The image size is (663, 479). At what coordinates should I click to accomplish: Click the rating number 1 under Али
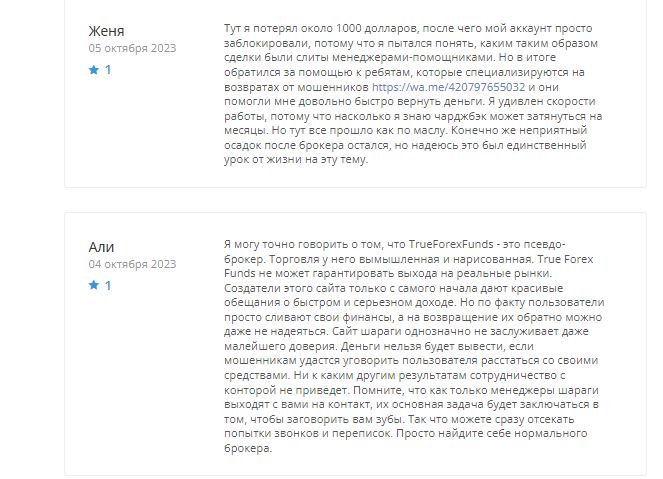(x=108, y=285)
